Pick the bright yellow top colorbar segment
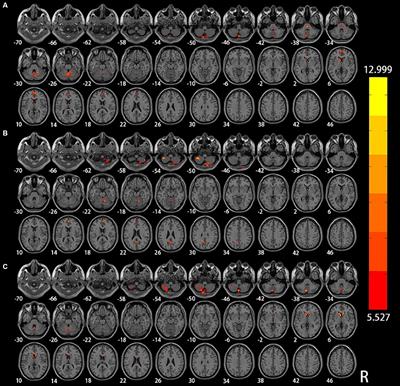This screenshot has height=386, width=400. click(x=378, y=97)
